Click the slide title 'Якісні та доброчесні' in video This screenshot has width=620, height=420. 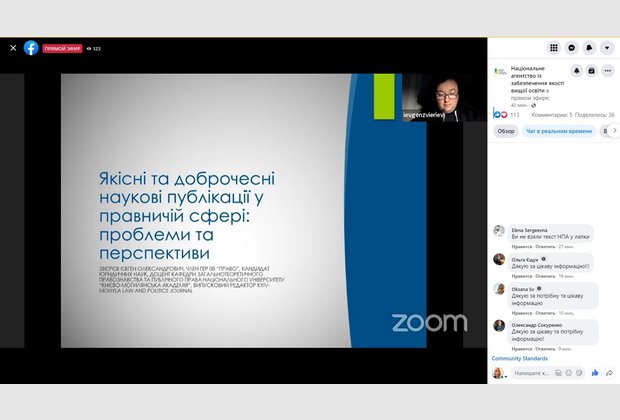point(187,178)
